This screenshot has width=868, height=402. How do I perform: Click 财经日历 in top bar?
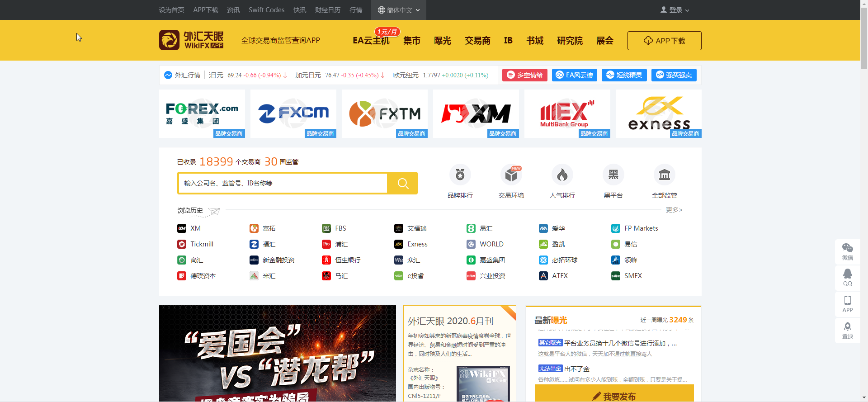tap(328, 10)
